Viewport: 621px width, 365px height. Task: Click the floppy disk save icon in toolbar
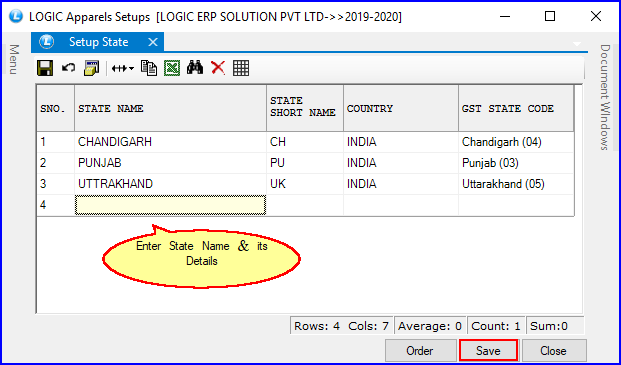click(x=45, y=68)
